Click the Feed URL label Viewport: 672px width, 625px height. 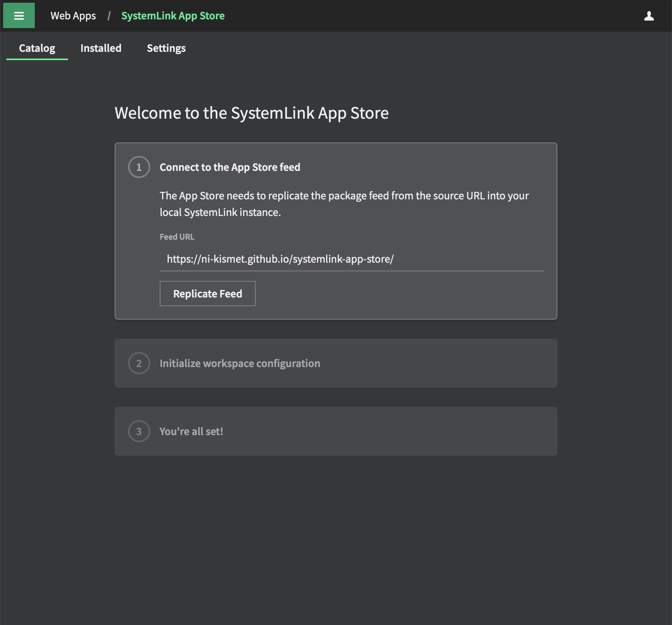point(177,237)
